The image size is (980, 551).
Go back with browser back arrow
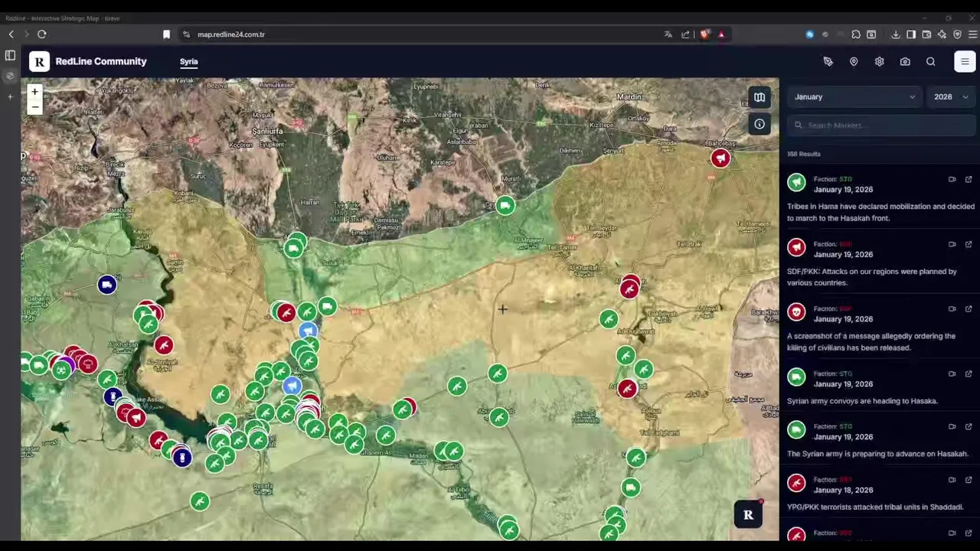11,34
